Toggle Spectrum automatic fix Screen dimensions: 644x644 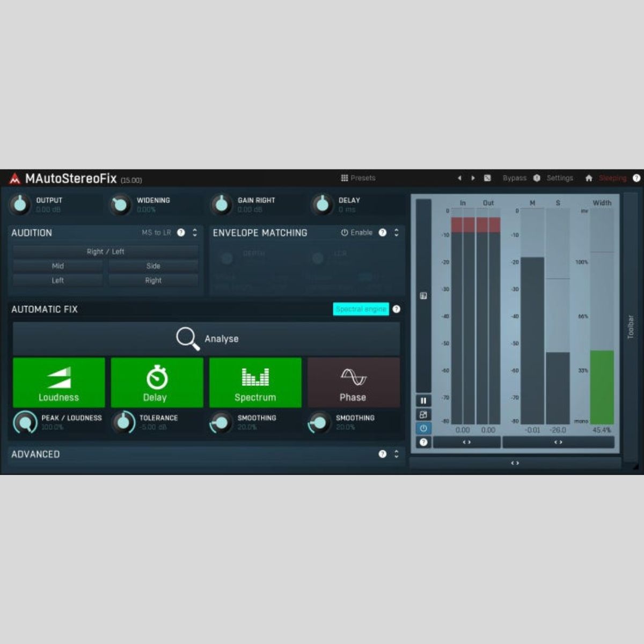(255, 383)
